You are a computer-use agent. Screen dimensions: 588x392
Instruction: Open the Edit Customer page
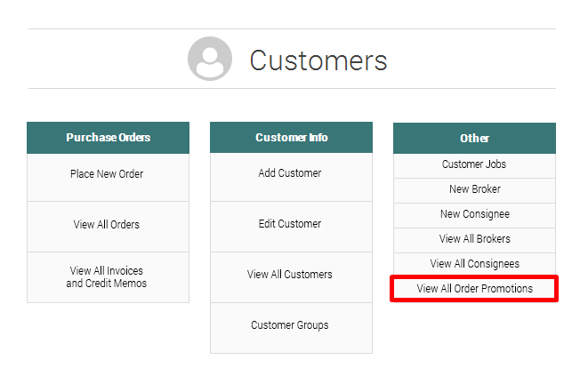tap(291, 225)
